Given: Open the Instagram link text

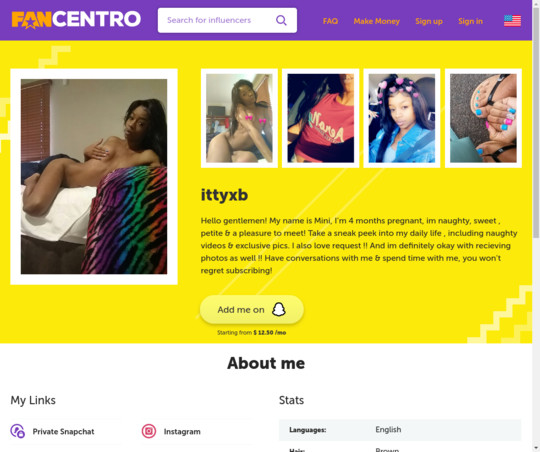Looking at the screenshot, I should coord(182,431).
